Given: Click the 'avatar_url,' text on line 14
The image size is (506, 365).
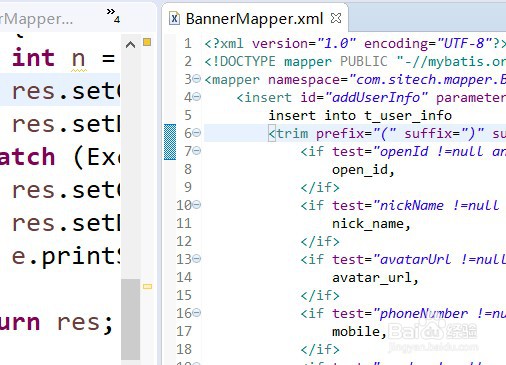Looking at the screenshot, I should 375,278.
